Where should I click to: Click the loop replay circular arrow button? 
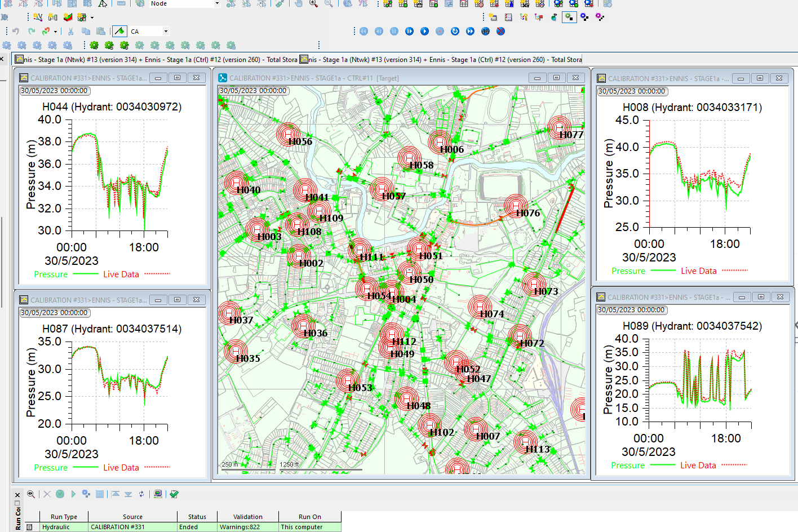coord(455,32)
